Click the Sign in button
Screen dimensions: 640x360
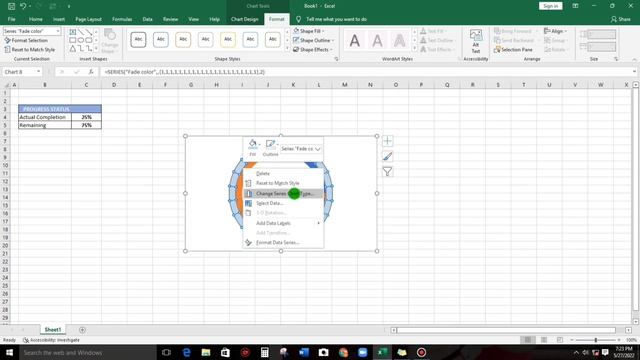click(x=551, y=6)
